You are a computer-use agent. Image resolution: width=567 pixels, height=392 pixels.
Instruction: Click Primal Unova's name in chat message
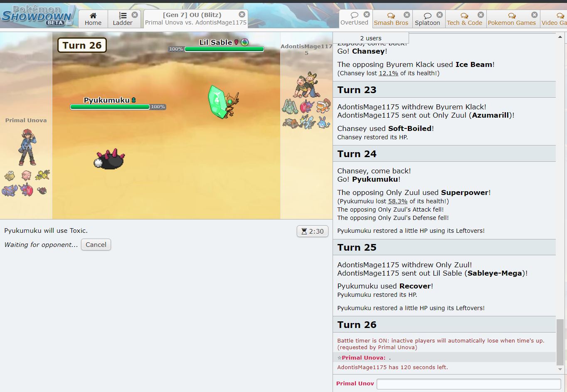363,357
